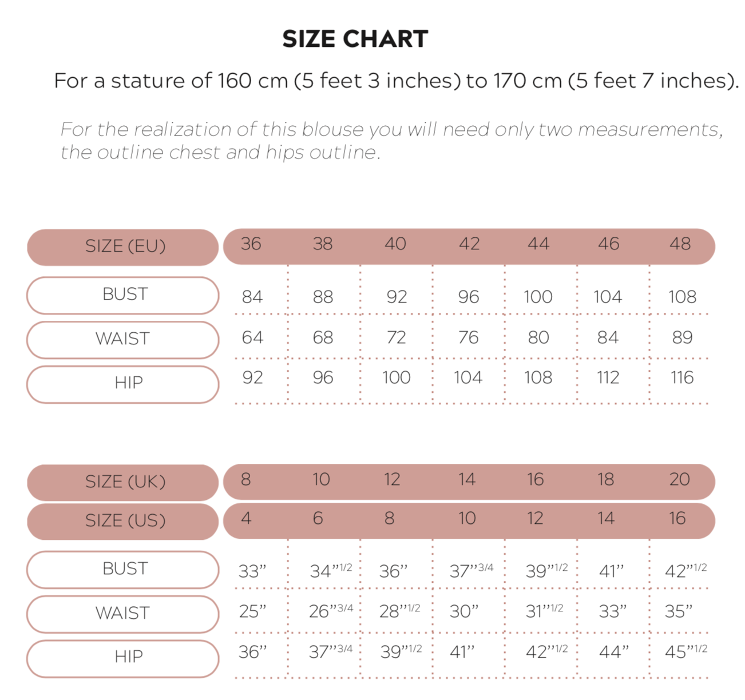
Task: Click the bust value 88 for EU 38
Action: [x=323, y=297]
